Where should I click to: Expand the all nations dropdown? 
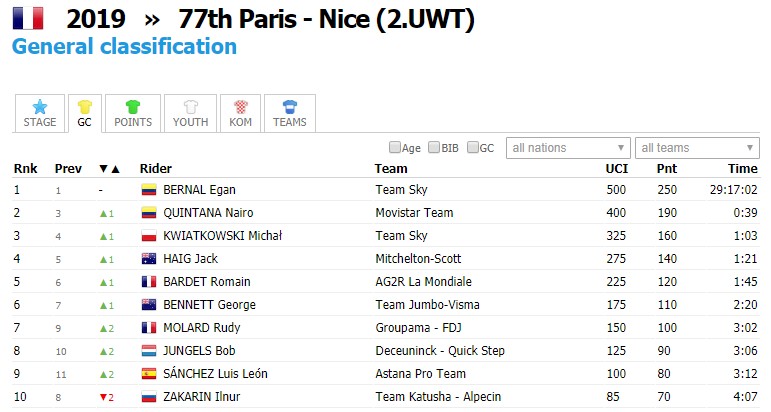pyautogui.click(x=568, y=147)
